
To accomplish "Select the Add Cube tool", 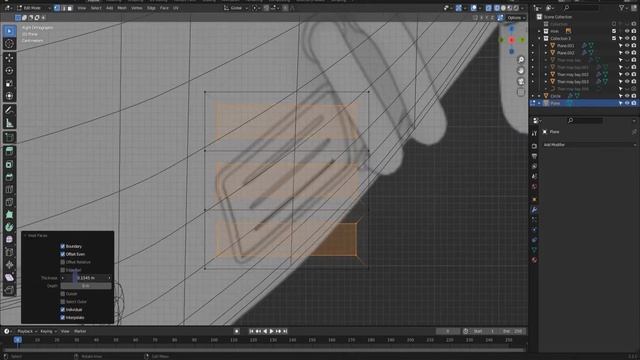I will click(x=9, y=138).
